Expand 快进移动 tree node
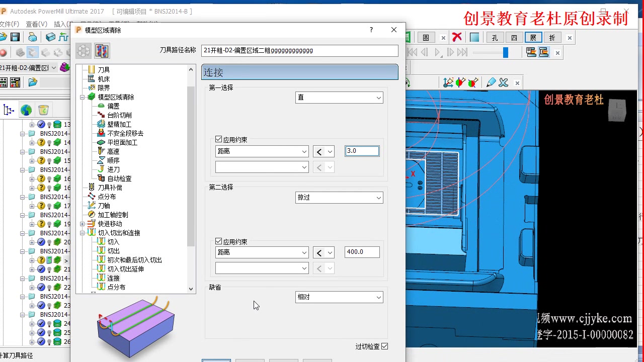 pyautogui.click(x=83, y=224)
